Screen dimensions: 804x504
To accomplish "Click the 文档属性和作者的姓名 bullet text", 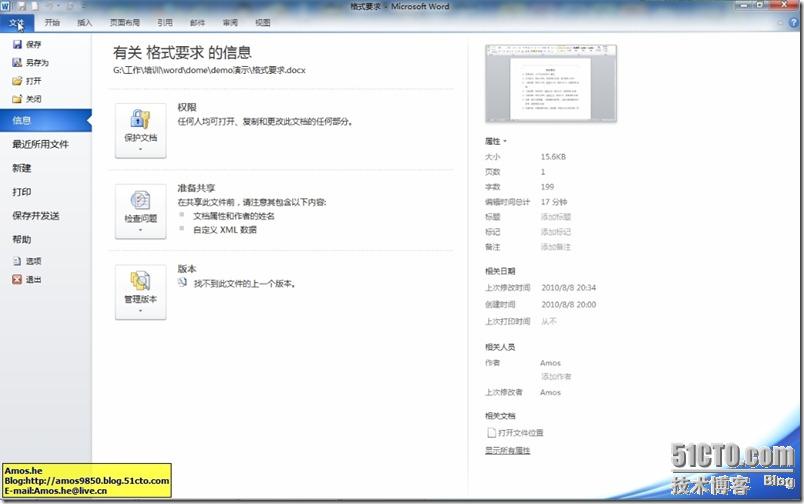I will coord(234,216).
